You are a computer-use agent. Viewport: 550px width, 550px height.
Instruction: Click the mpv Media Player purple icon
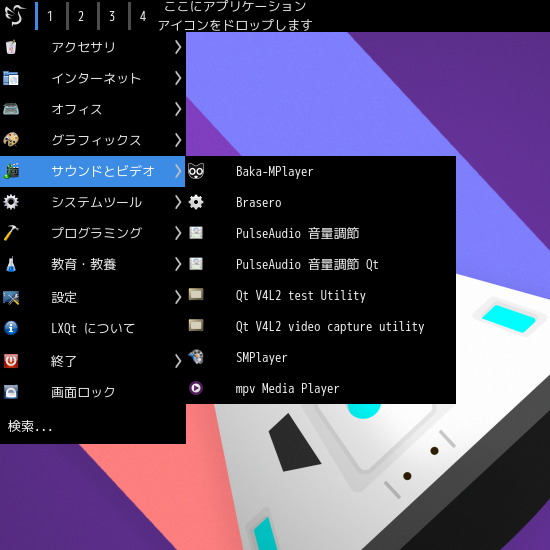[x=196, y=388]
